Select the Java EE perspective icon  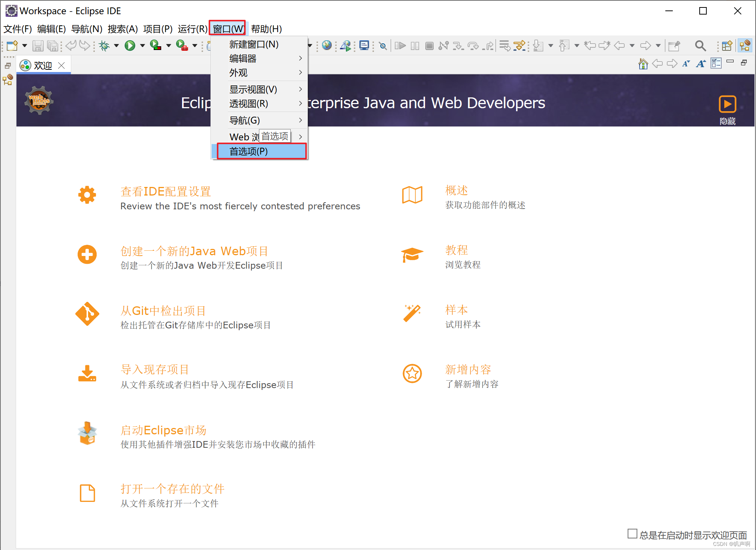click(745, 46)
